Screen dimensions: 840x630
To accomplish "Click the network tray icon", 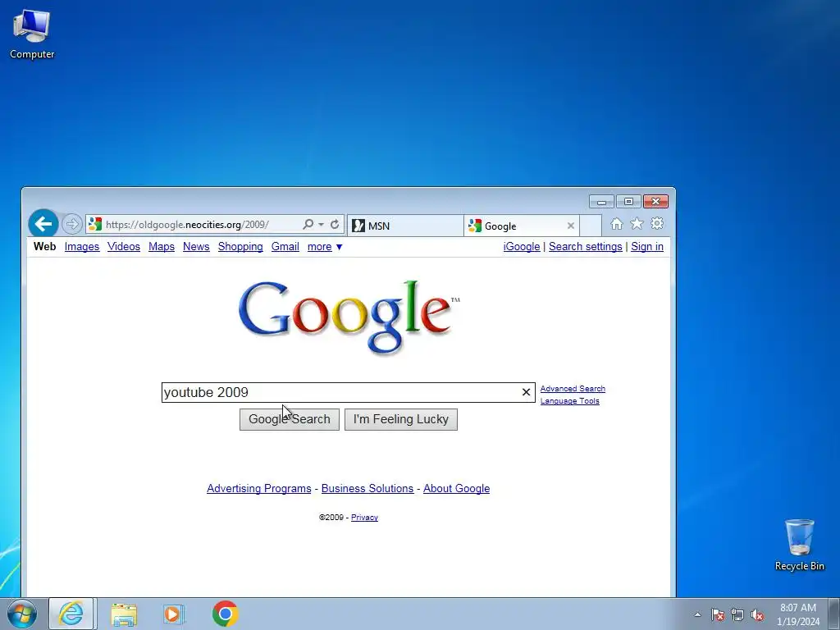I will [737, 614].
